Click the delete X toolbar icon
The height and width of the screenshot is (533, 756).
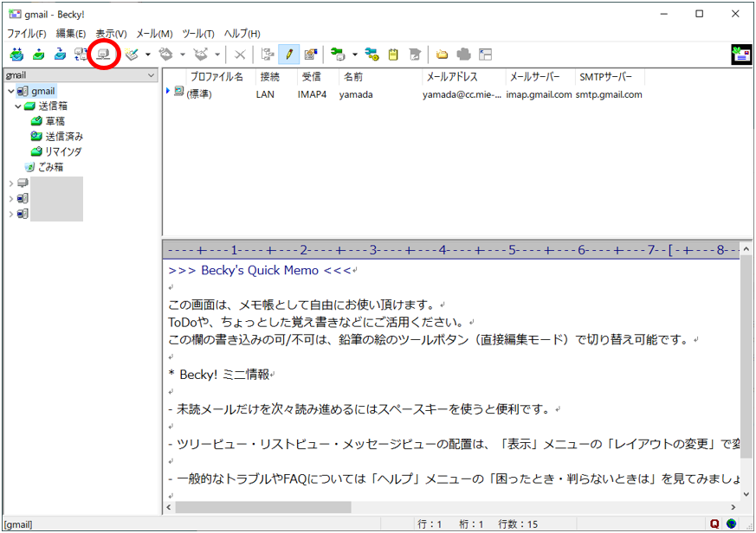click(240, 55)
